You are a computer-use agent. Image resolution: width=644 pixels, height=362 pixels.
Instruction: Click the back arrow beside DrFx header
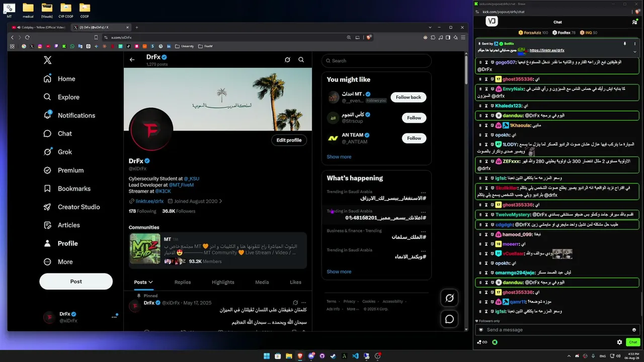click(132, 60)
